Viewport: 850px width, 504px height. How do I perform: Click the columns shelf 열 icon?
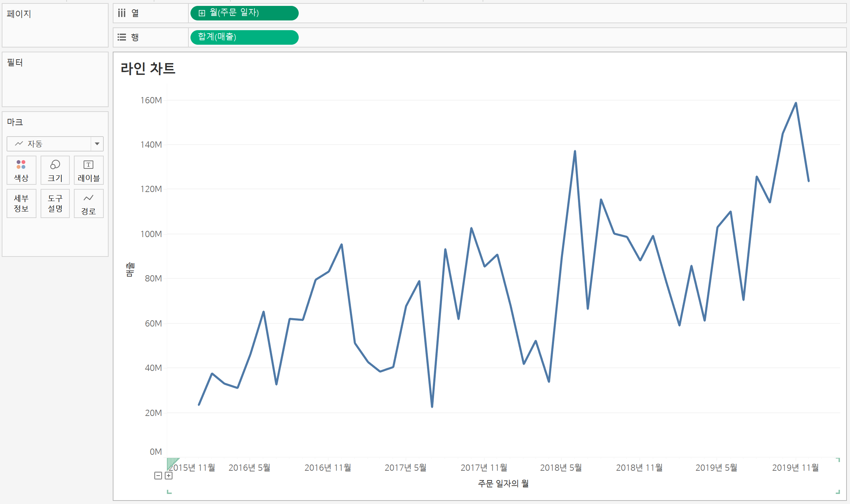tap(122, 13)
